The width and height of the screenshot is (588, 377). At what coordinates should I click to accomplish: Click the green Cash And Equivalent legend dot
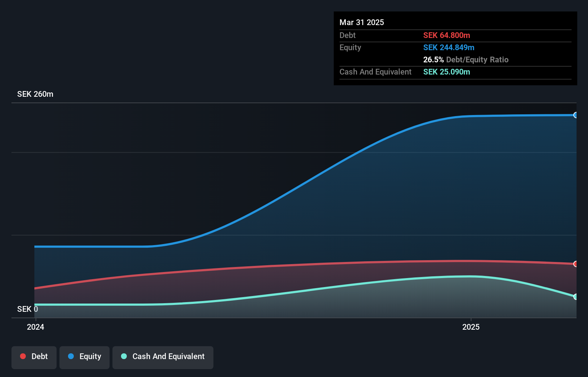pos(124,356)
